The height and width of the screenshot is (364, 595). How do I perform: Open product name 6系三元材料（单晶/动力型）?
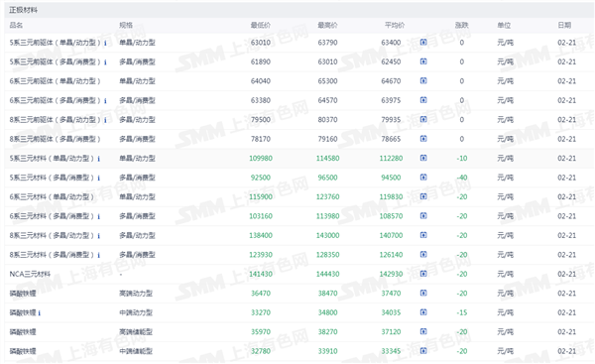click(52, 196)
